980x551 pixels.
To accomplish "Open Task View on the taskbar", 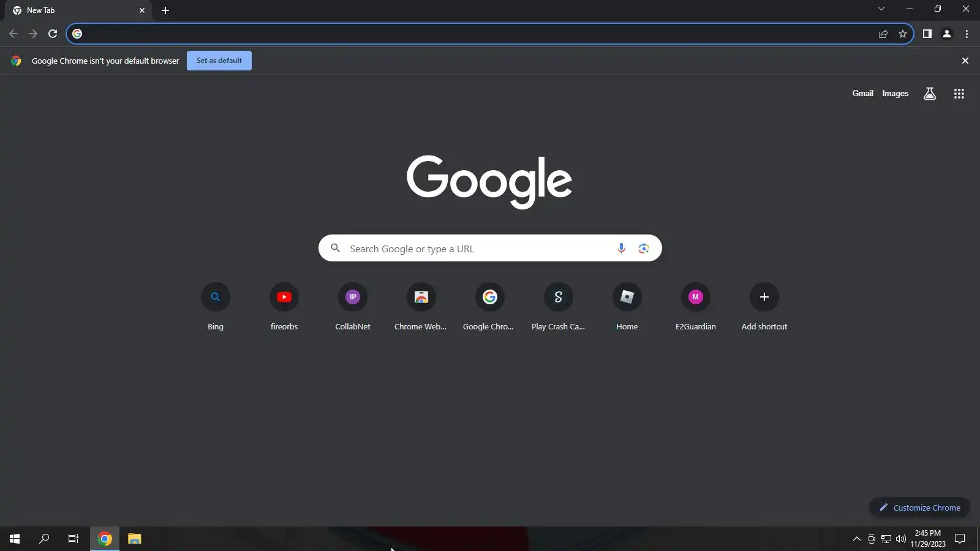I will click(x=73, y=539).
